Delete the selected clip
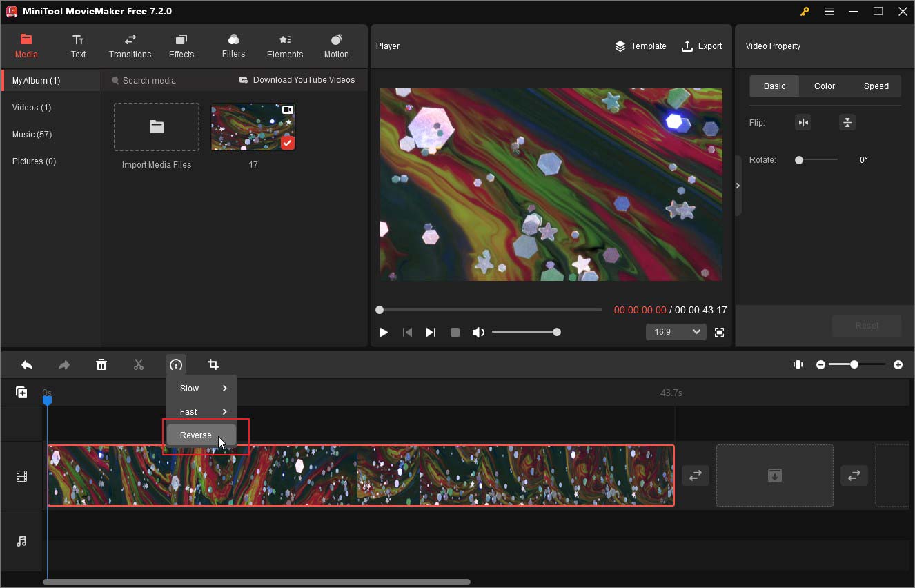 click(101, 364)
